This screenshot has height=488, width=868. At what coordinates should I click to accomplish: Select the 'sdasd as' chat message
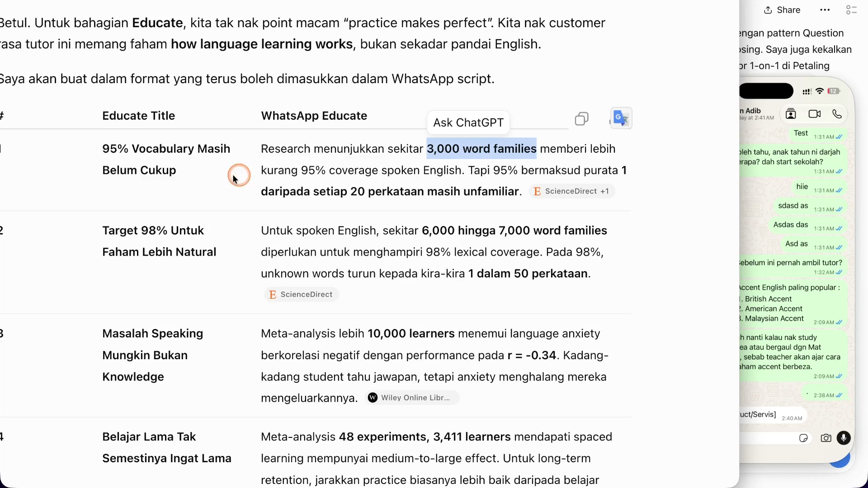tap(810, 207)
